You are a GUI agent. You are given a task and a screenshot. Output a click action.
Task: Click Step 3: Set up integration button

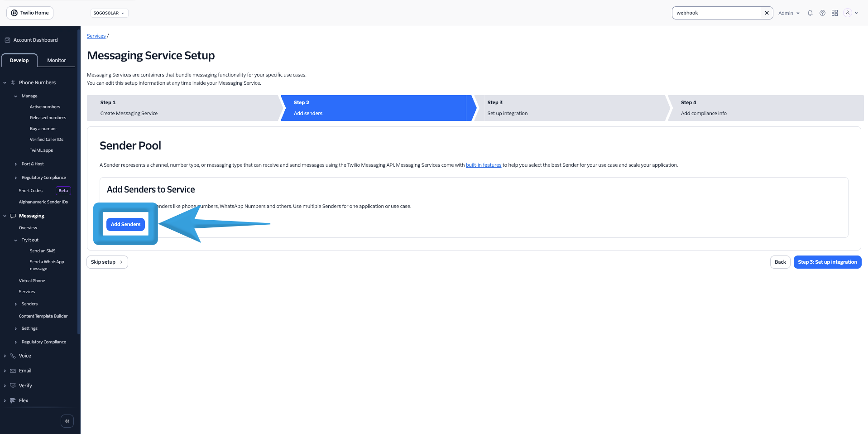(x=827, y=262)
